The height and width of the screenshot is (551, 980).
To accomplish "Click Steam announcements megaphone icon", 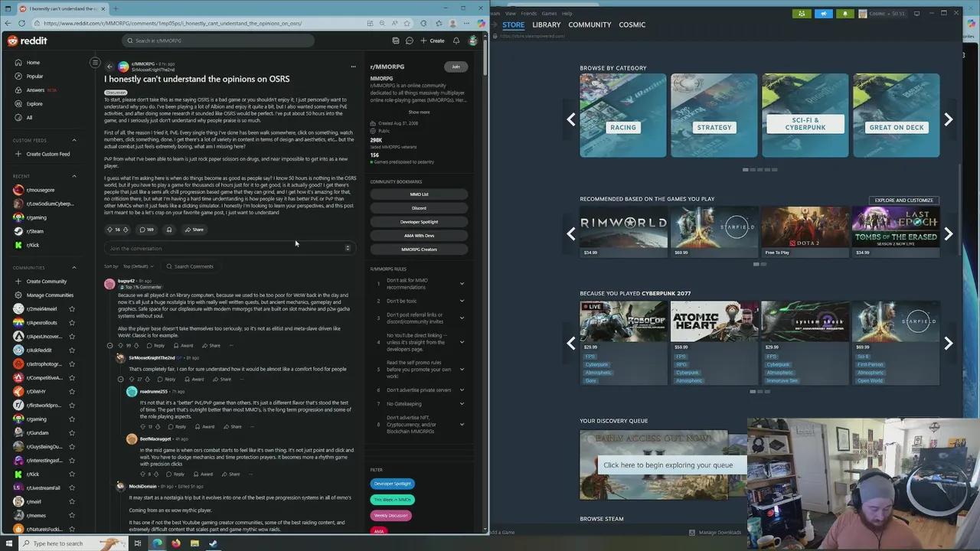I will 824,13.
